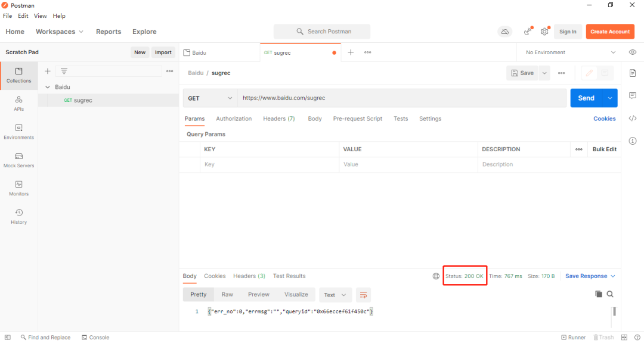Open the settings gear icon

point(544,32)
